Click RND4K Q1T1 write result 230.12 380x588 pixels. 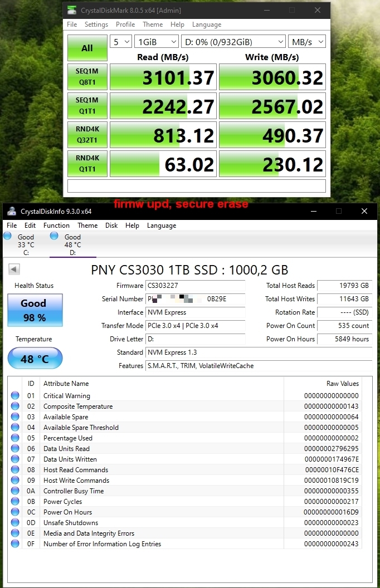272,164
